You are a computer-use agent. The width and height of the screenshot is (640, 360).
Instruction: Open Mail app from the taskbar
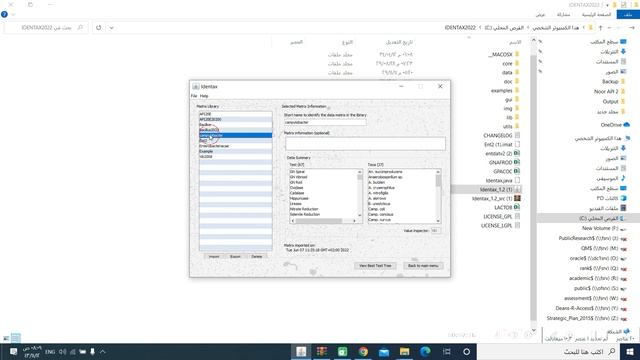(384, 351)
